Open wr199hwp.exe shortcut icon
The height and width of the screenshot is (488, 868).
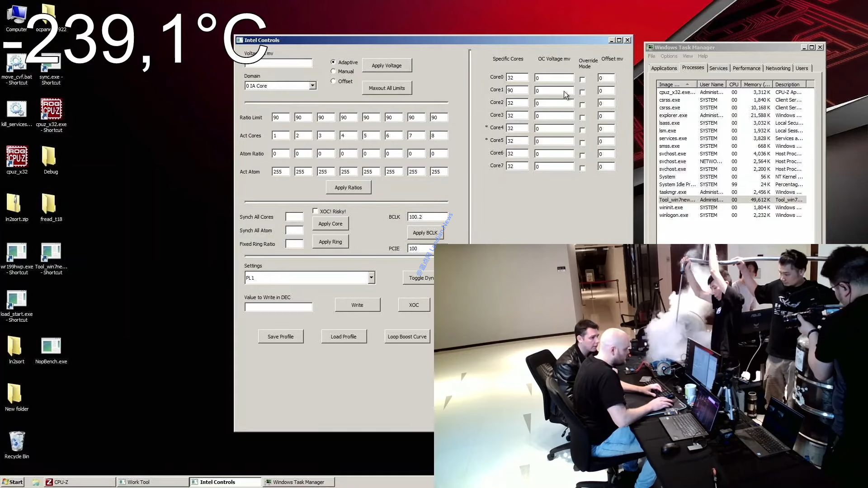(17, 258)
